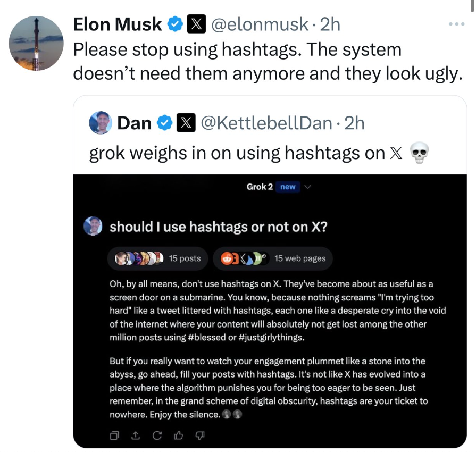Click the citation avatars after 'Enjoy the silence'
This screenshot has width=476, height=452.
tap(232, 414)
